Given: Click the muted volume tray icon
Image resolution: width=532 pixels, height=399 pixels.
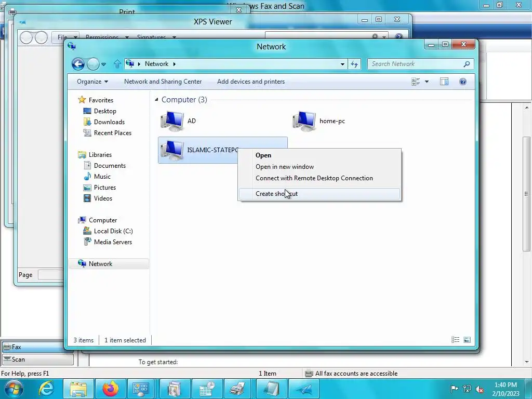Looking at the screenshot, I should click(x=480, y=389).
